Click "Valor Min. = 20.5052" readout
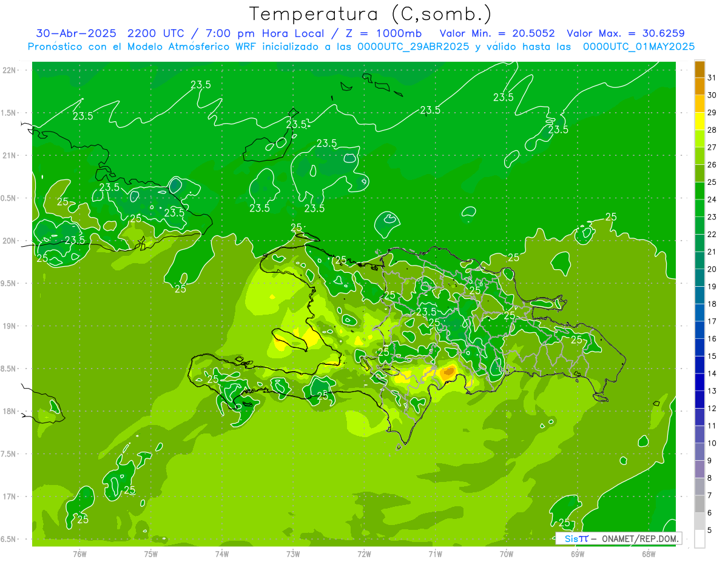This screenshot has width=728, height=562. 497,33
